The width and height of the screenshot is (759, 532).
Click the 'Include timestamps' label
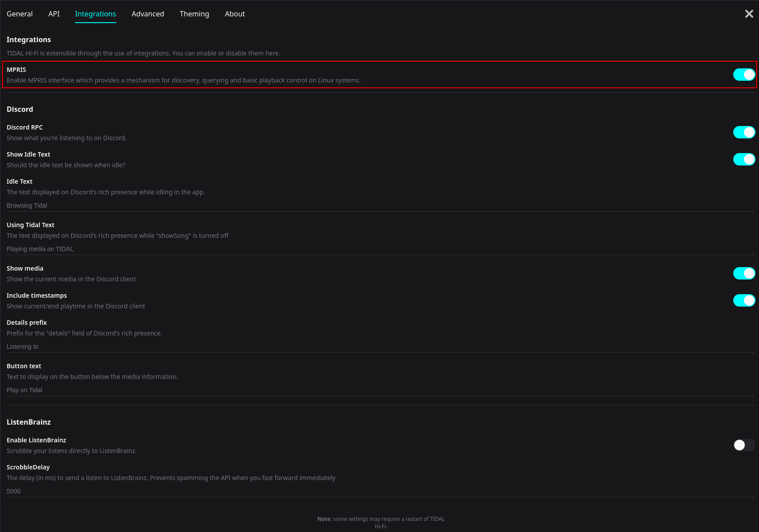[37, 296]
